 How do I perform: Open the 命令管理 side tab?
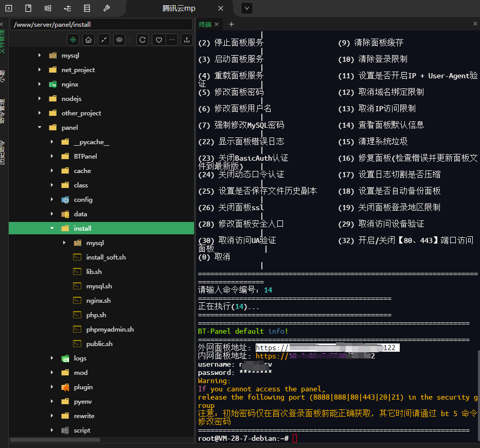pos(3,111)
